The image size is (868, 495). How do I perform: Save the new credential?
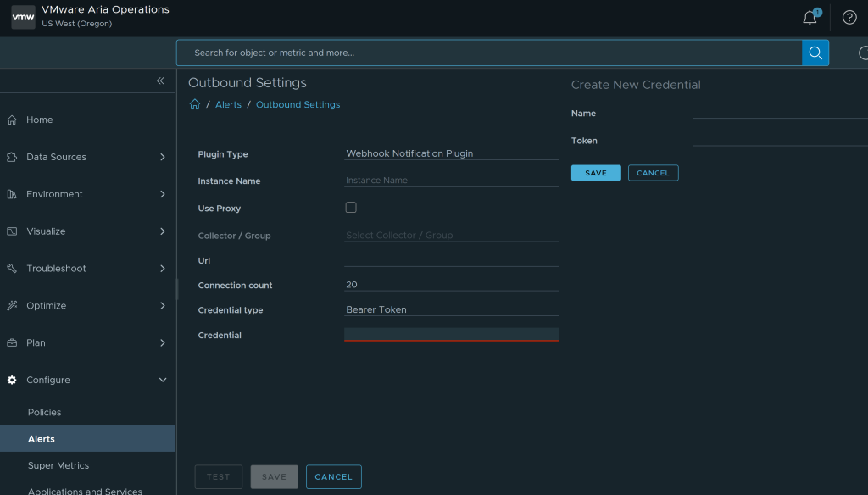(x=596, y=173)
